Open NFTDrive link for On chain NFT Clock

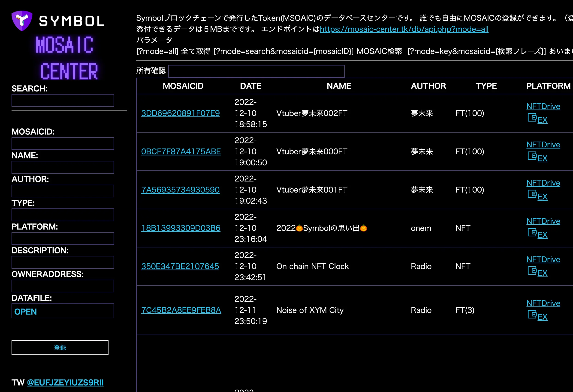[543, 260]
